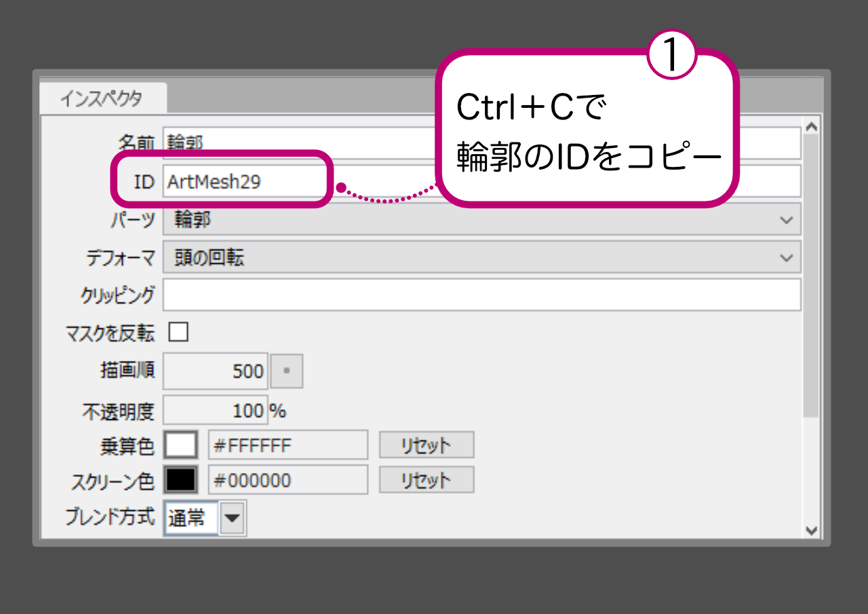Click the 不透明度 field showing 100
Image resolution: width=868 pixels, height=614 pixels.
click(x=216, y=410)
